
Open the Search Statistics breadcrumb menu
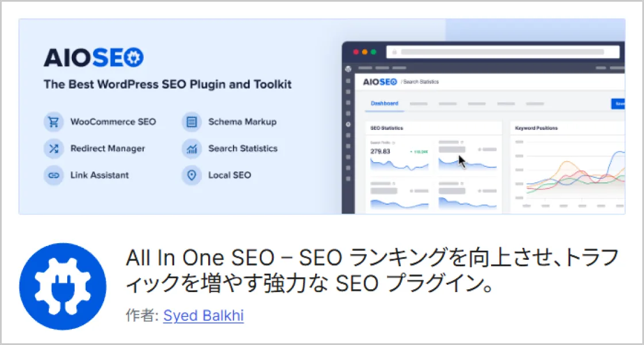pos(421,82)
